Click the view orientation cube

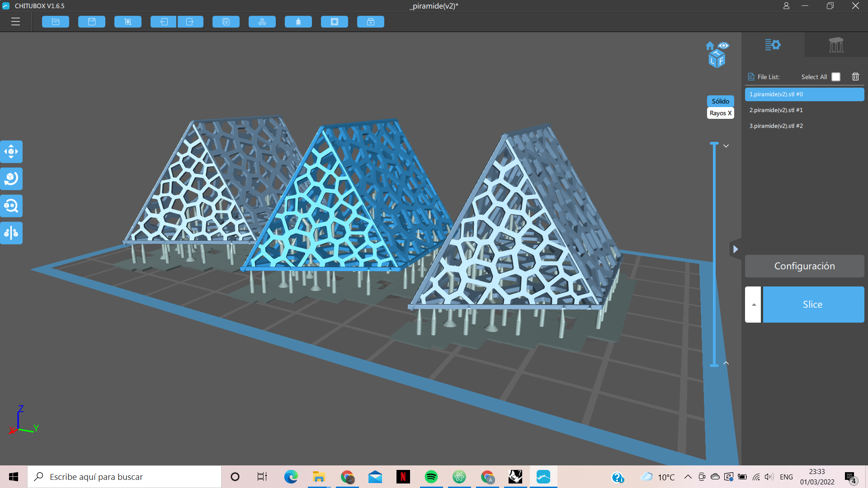click(717, 59)
